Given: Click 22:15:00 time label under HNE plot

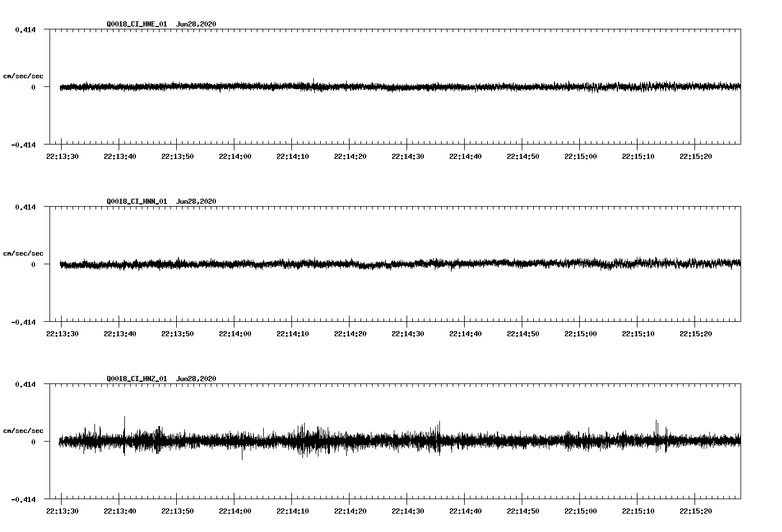Looking at the screenshot, I should (580, 157).
